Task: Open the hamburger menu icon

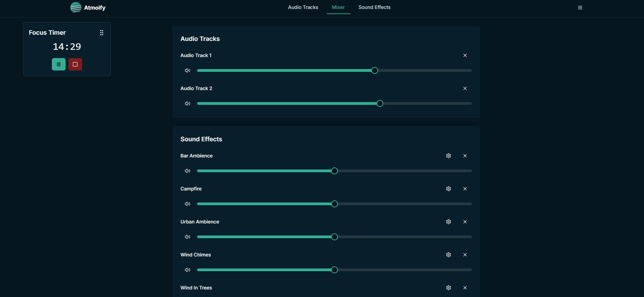Action: pos(580,8)
